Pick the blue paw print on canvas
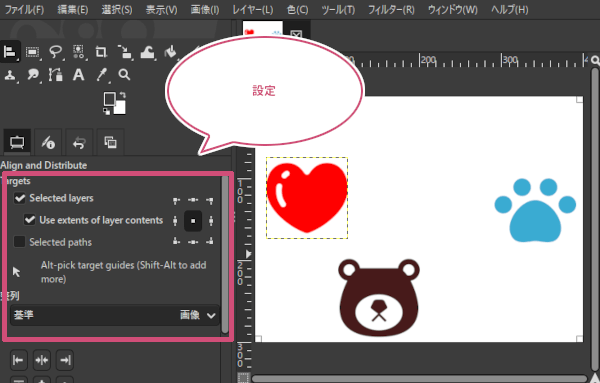This screenshot has height=383, width=600. [535, 210]
